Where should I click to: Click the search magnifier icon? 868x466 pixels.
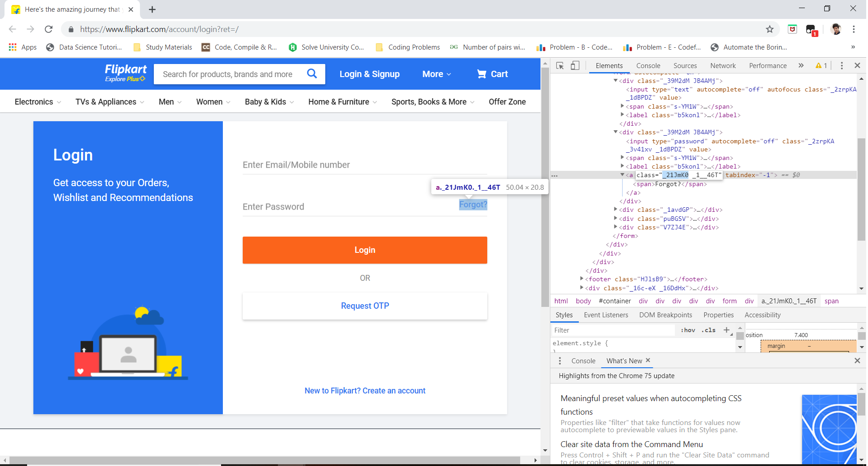[312, 73]
